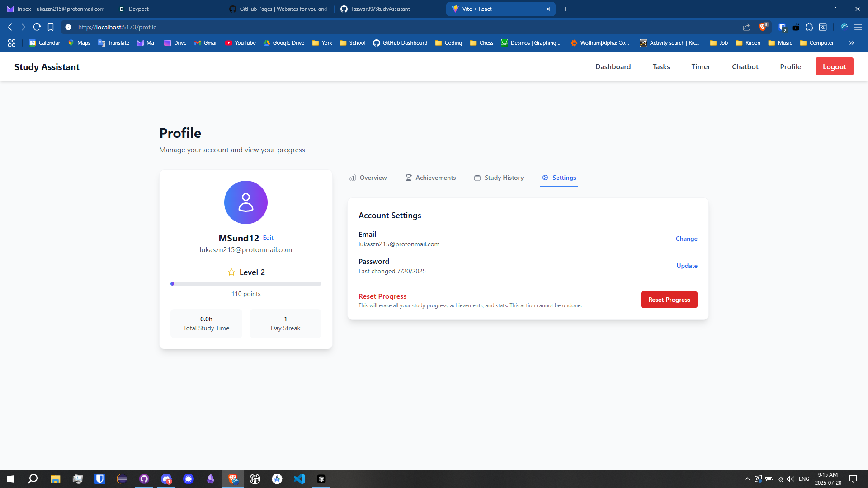The height and width of the screenshot is (488, 868).
Task: Click Change link for email
Action: coord(686,239)
